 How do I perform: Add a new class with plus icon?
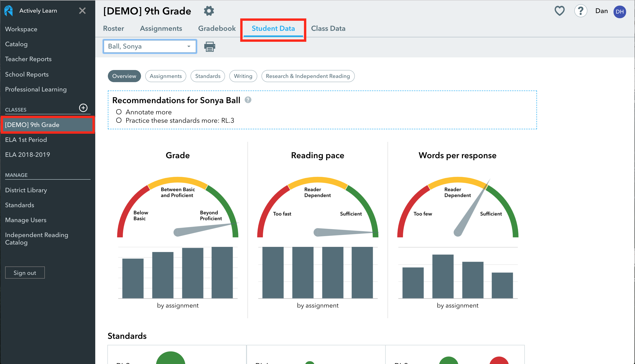(x=83, y=108)
